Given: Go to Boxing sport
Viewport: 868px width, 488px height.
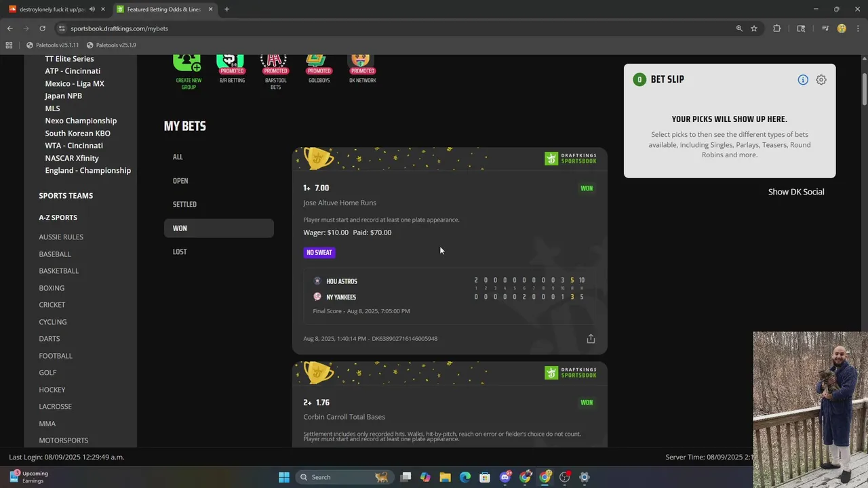Looking at the screenshot, I should point(52,287).
